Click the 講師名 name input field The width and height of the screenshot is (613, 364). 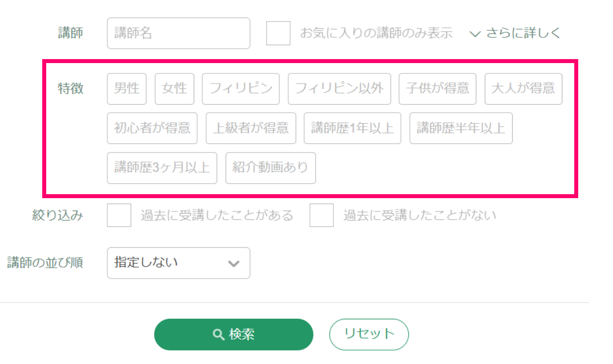tap(178, 33)
